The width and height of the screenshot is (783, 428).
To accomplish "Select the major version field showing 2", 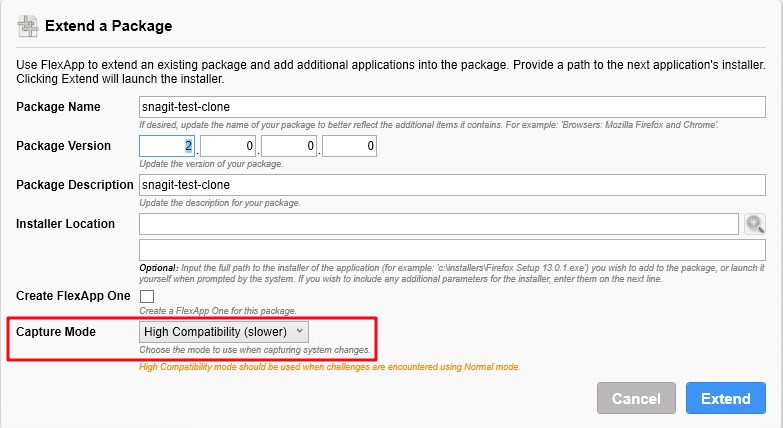I will 167,146.
